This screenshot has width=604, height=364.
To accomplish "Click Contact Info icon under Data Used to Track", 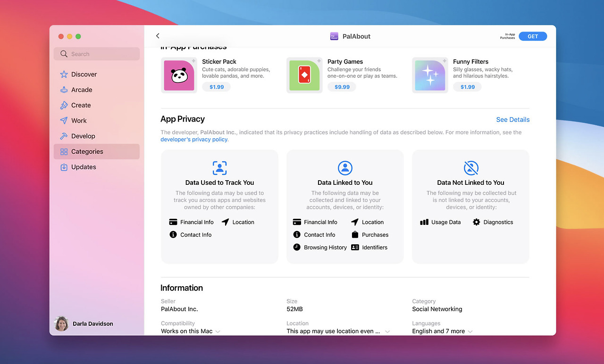I will click(x=173, y=235).
